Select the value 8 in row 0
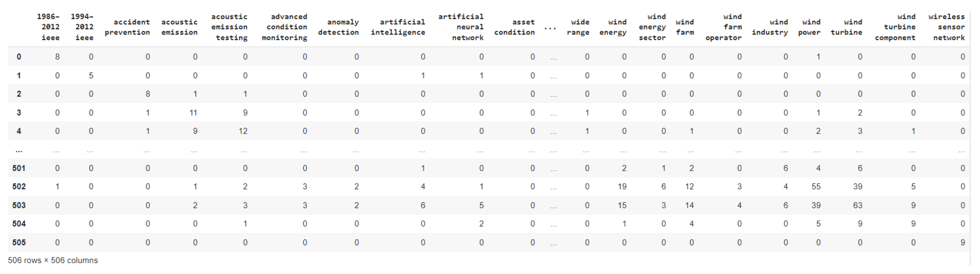The image size is (980, 274). tap(57, 57)
